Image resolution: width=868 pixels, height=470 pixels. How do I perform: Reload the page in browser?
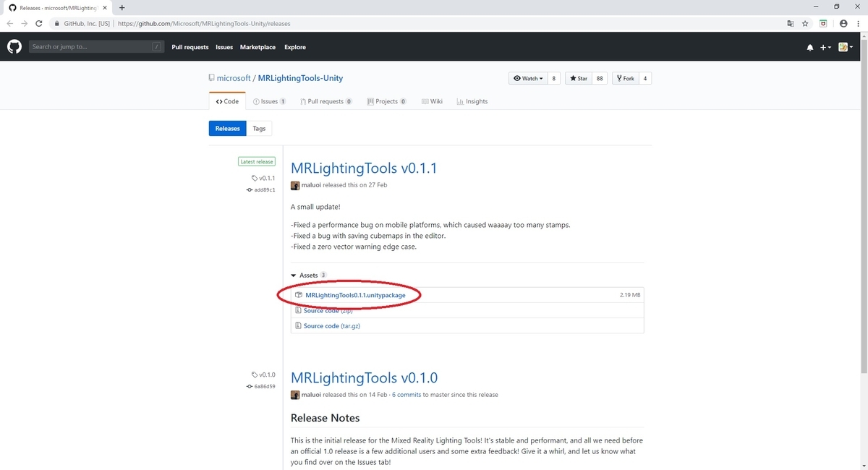point(39,23)
